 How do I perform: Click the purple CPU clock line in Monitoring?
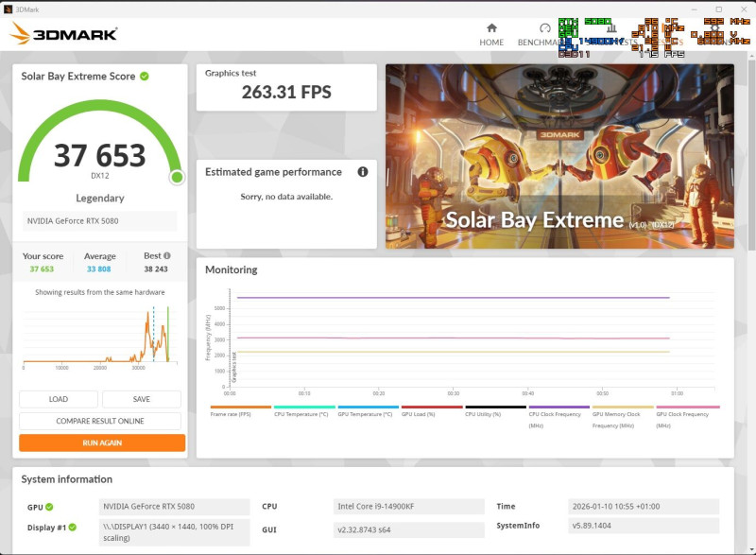tap(454, 298)
